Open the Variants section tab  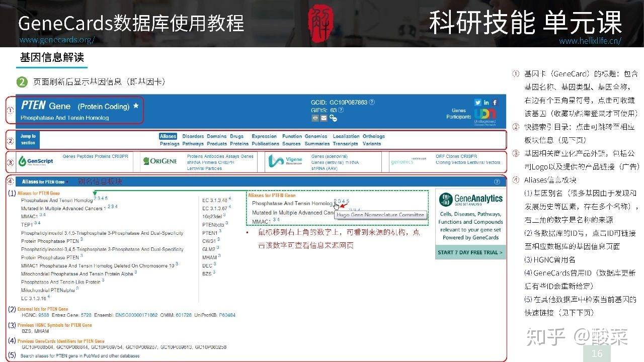click(372, 144)
